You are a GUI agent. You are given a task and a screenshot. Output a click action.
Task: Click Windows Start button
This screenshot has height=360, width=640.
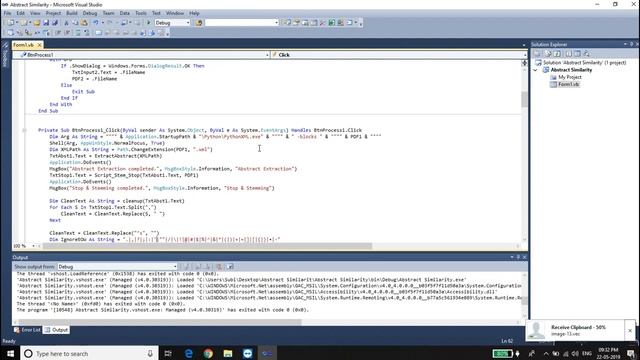(x=10, y=353)
